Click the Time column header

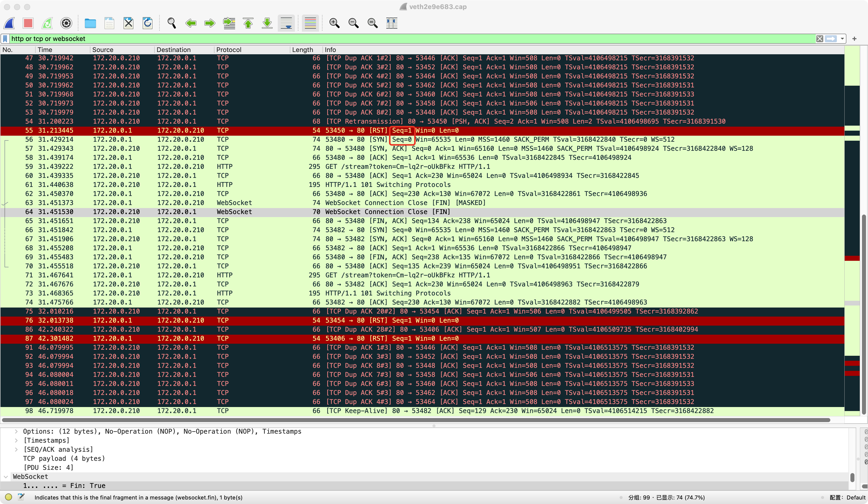coord(45,49)
